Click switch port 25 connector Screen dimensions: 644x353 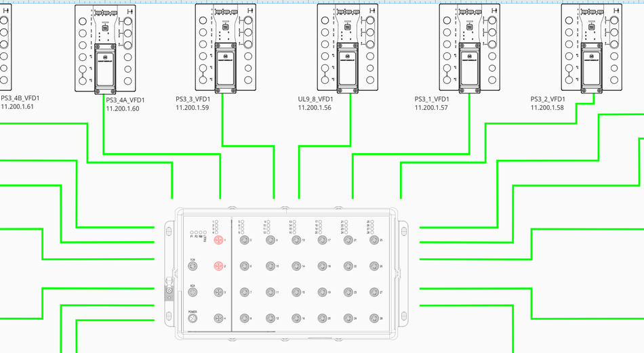[374, 241]
